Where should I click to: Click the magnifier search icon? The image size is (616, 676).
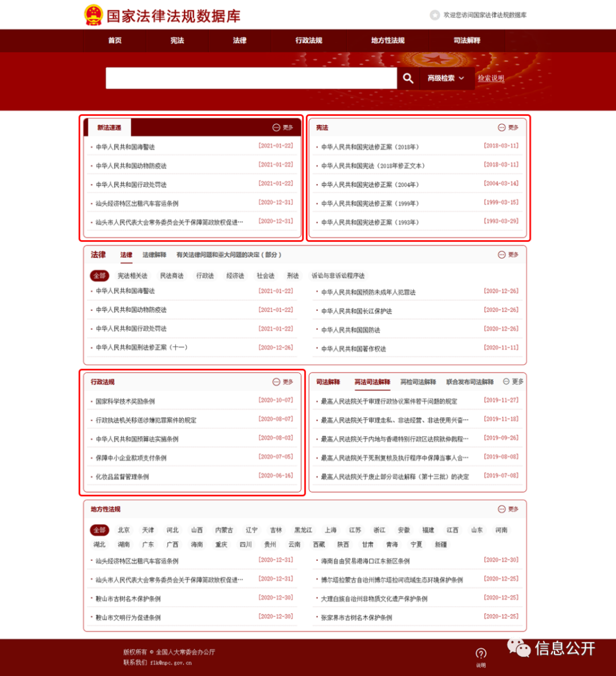pyautogui.click(x=408, y=78)
